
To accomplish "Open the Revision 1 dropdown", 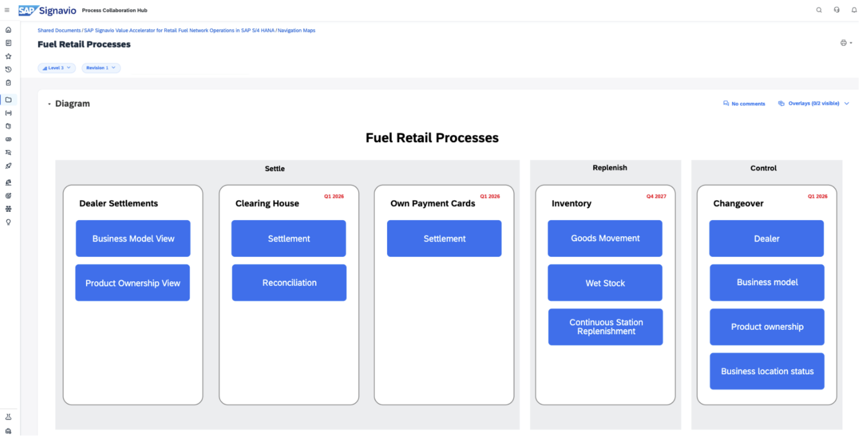I will (101, 68).
